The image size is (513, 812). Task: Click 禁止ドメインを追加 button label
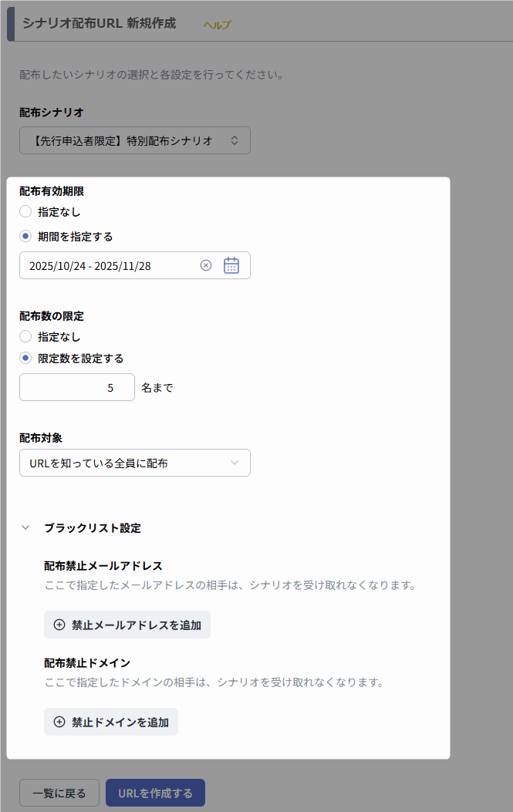coord(120,722)
